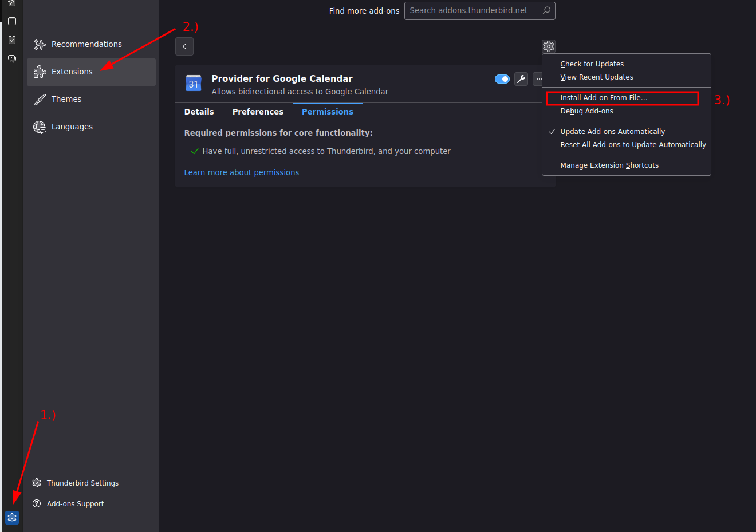Click the Recommendations sparkle icon
This screenshot has width=756, height=532.
[x=40, y=45]
